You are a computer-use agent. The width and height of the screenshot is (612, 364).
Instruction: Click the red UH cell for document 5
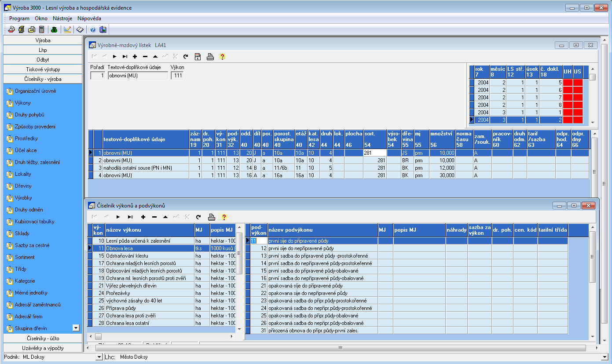pos(568,82)
